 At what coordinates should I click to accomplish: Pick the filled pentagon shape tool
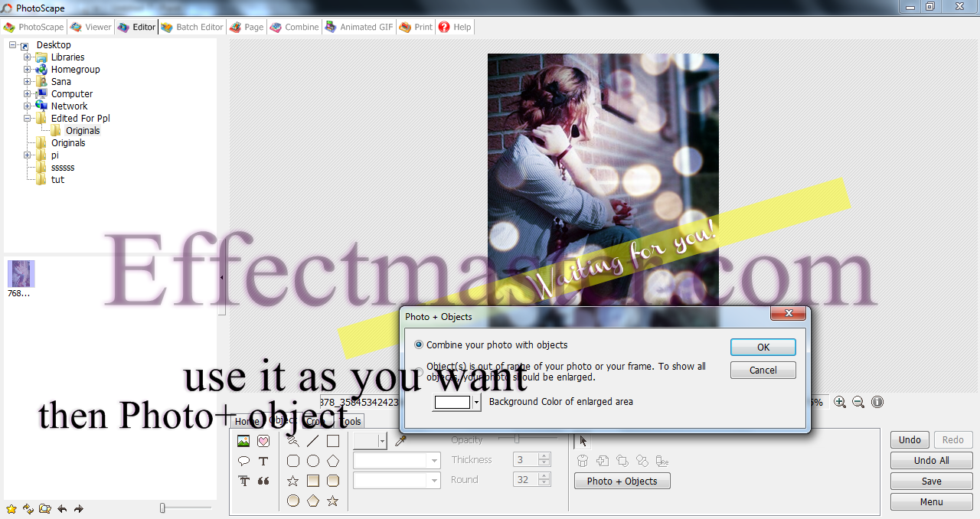pyautogui.click(x=313, y=501)
